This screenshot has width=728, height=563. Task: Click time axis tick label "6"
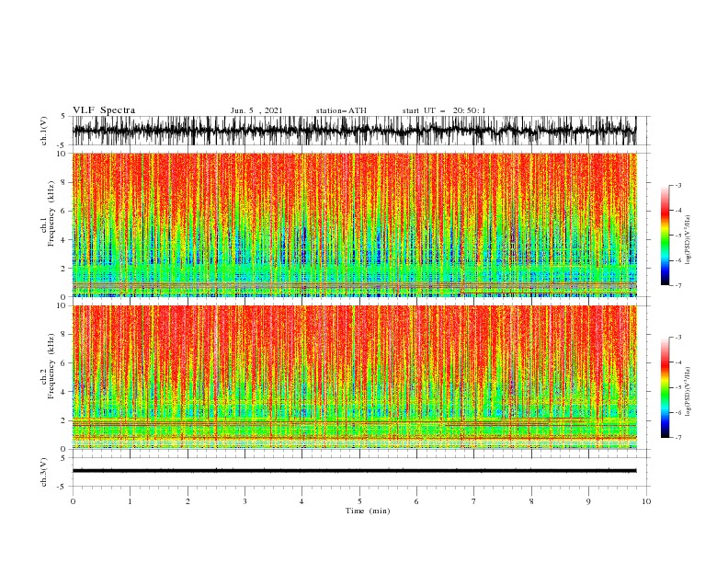[416, 501]
